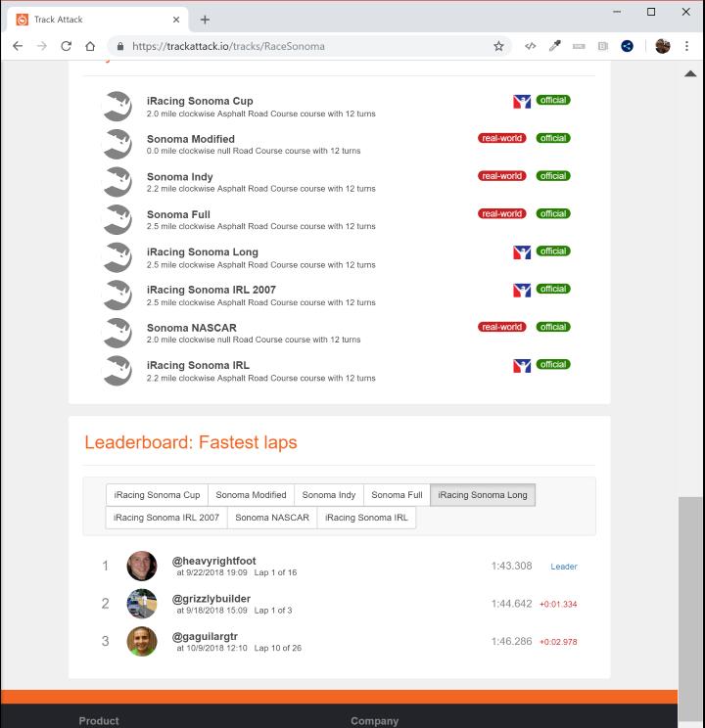The image size is (705, 728).
Task: Open the user profile avatar in toolbar
Action: 662,46
